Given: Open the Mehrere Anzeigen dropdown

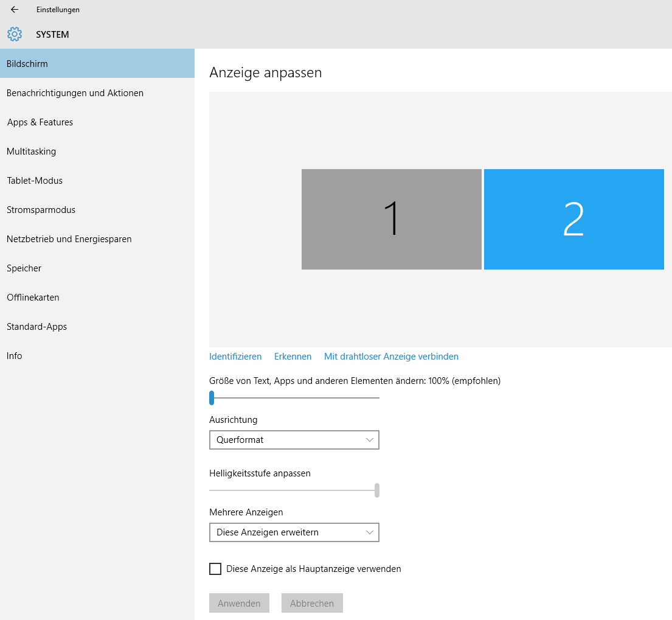Looking at the screenshot, I should (x=294, y=532).
